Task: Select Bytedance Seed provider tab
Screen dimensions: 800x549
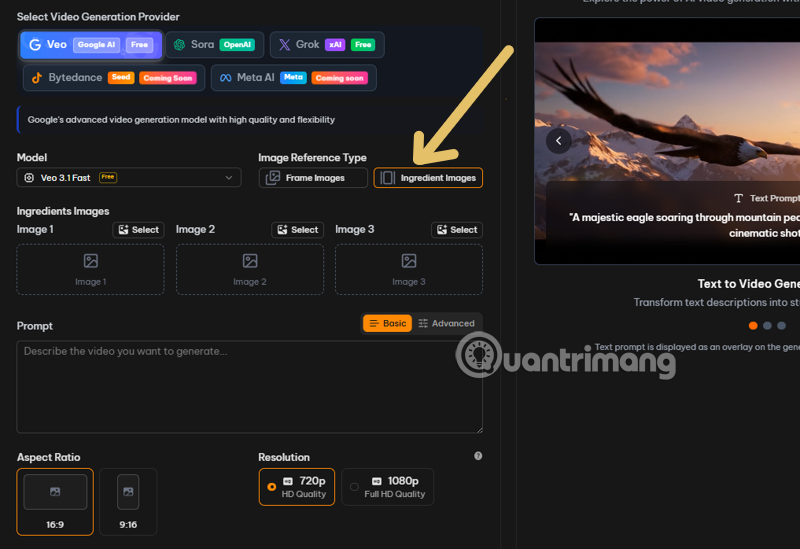Action: pos(114,78)
